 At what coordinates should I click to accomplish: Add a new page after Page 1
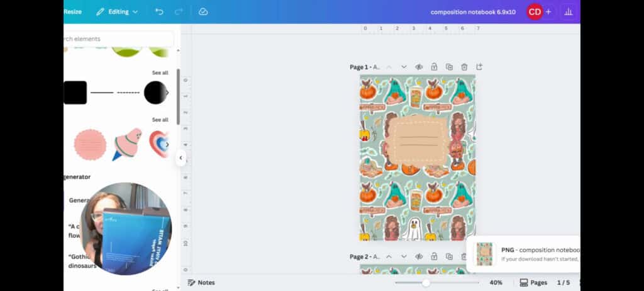click(479, 67)
